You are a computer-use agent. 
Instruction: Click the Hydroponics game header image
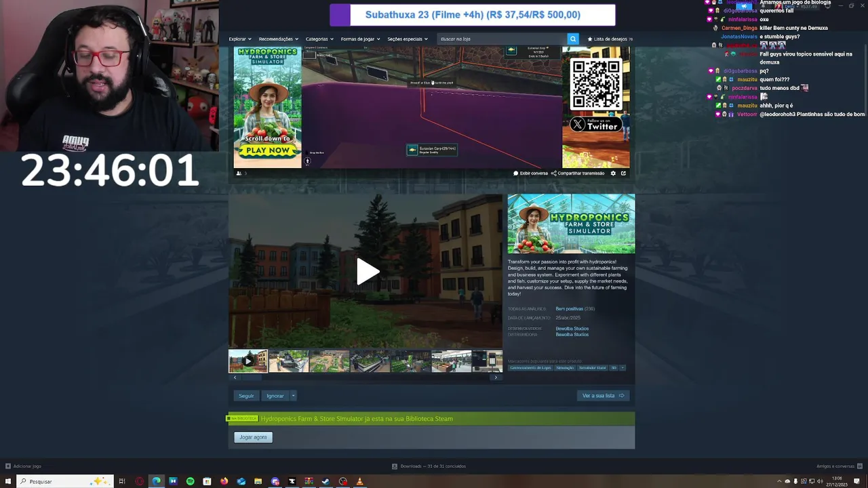click(571, 224)
